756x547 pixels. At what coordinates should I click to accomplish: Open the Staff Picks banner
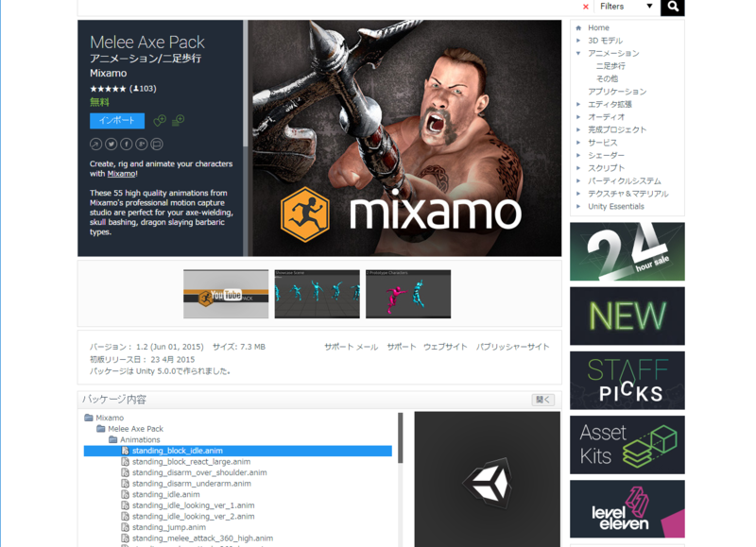coord(627,381)
